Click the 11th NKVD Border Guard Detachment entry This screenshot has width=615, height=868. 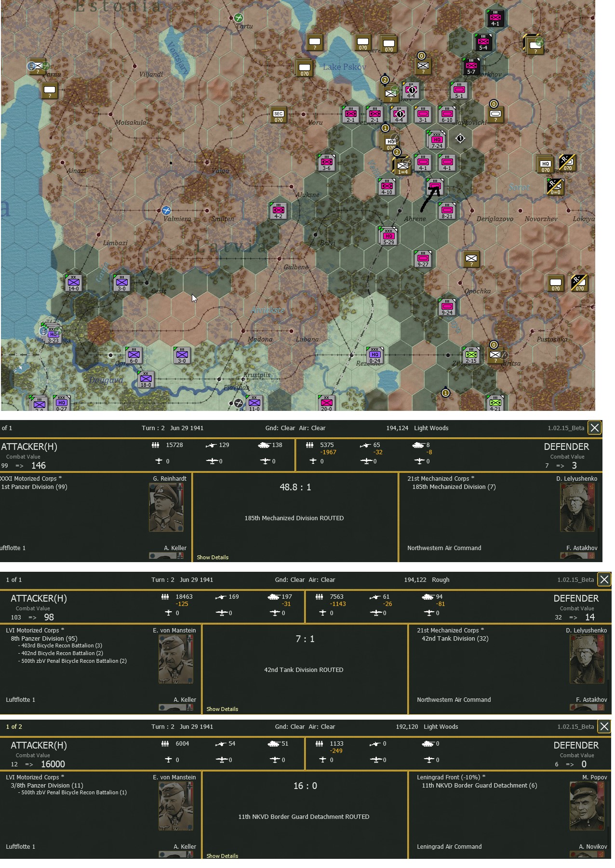(x=479, y=786)
